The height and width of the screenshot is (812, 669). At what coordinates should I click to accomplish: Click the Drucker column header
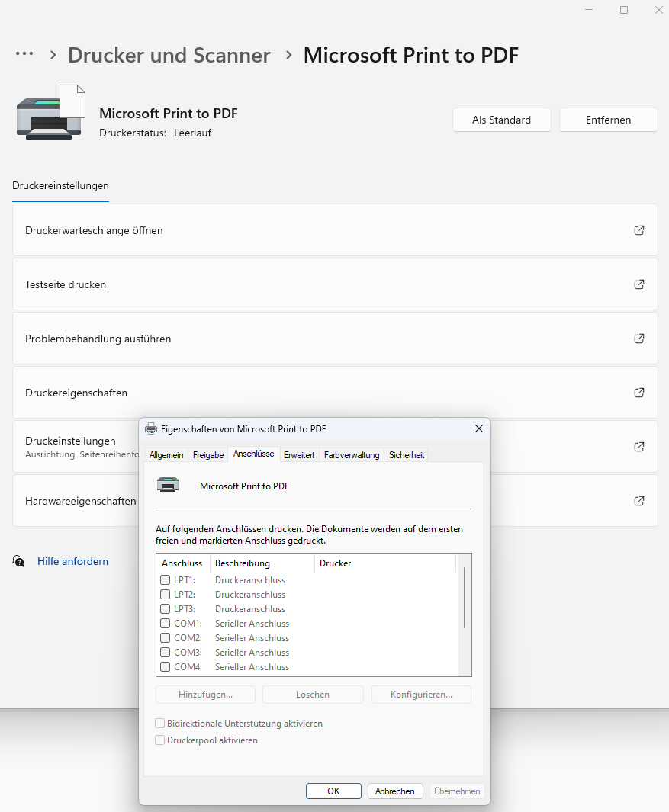coord(385,563)
